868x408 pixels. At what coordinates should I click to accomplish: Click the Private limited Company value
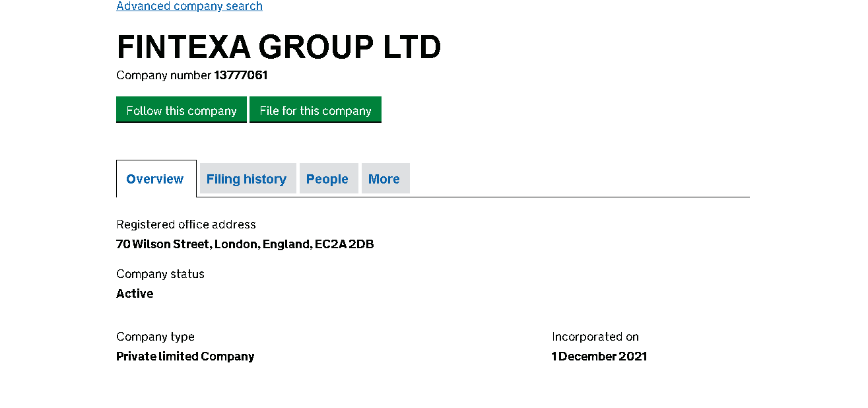click(185, 357)
